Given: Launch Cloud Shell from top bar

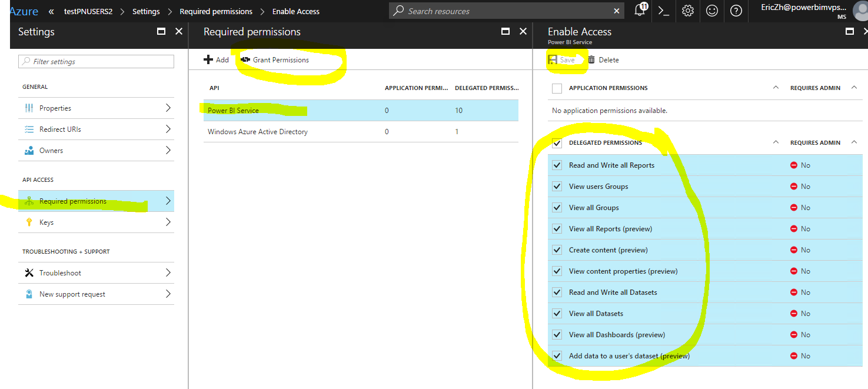Looking at the screenshot, I should 664,11.
